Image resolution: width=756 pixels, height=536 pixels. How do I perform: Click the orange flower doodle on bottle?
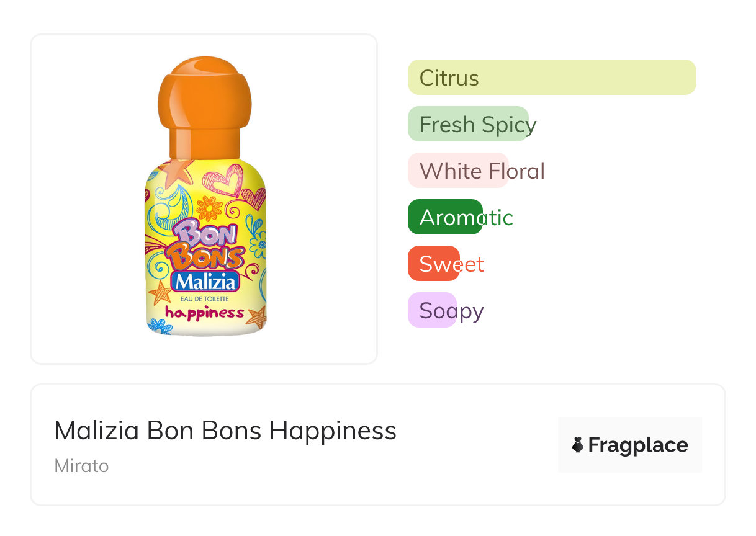pos(209,206)
